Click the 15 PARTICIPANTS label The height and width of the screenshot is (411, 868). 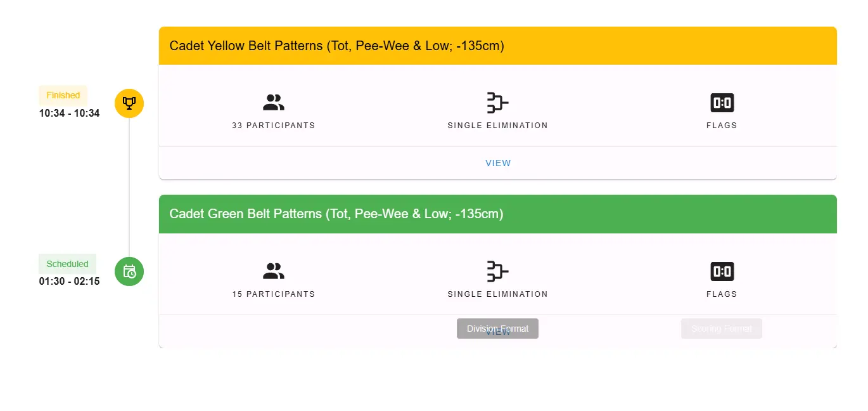(274, 294)
